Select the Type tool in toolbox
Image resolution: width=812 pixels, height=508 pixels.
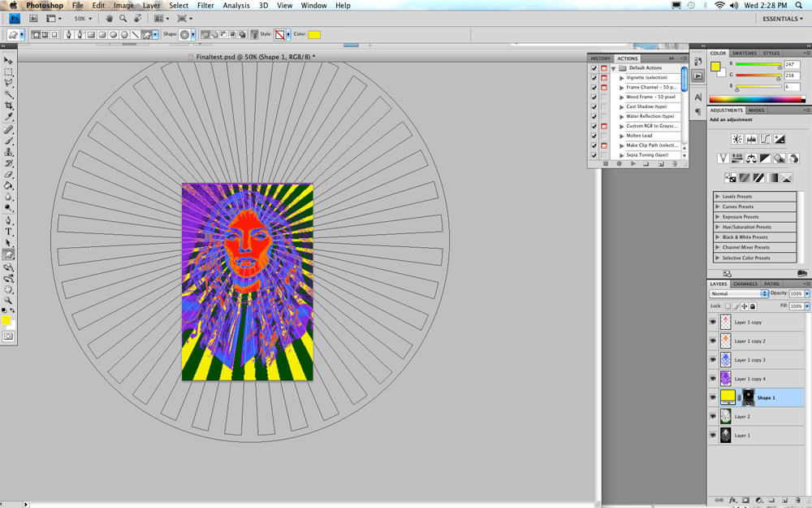click(x=8, y=232)
